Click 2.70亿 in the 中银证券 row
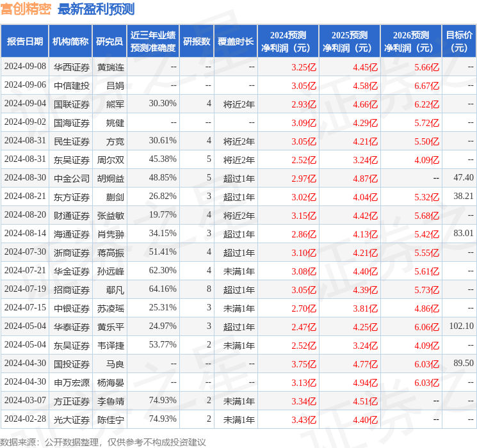 [303, 308]
